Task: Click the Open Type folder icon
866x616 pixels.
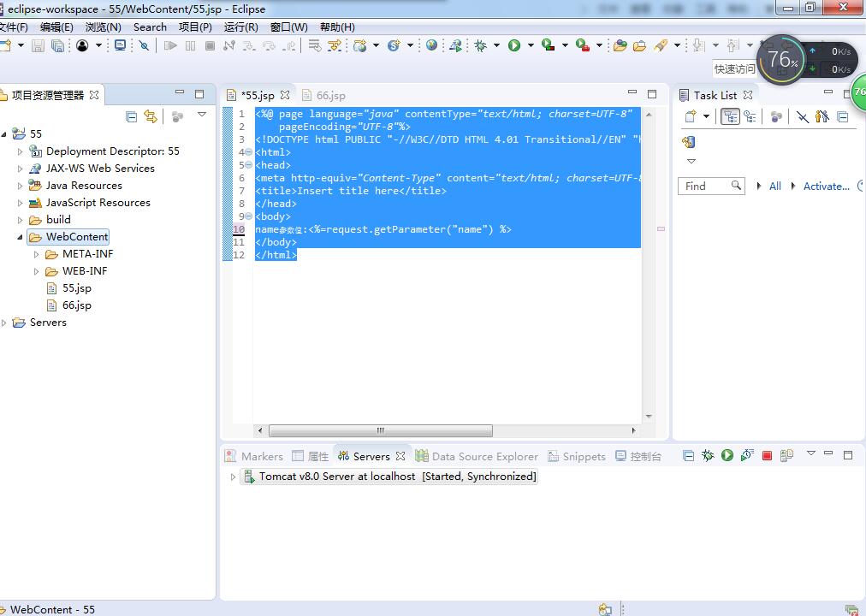Action: [x=620, y=46]
